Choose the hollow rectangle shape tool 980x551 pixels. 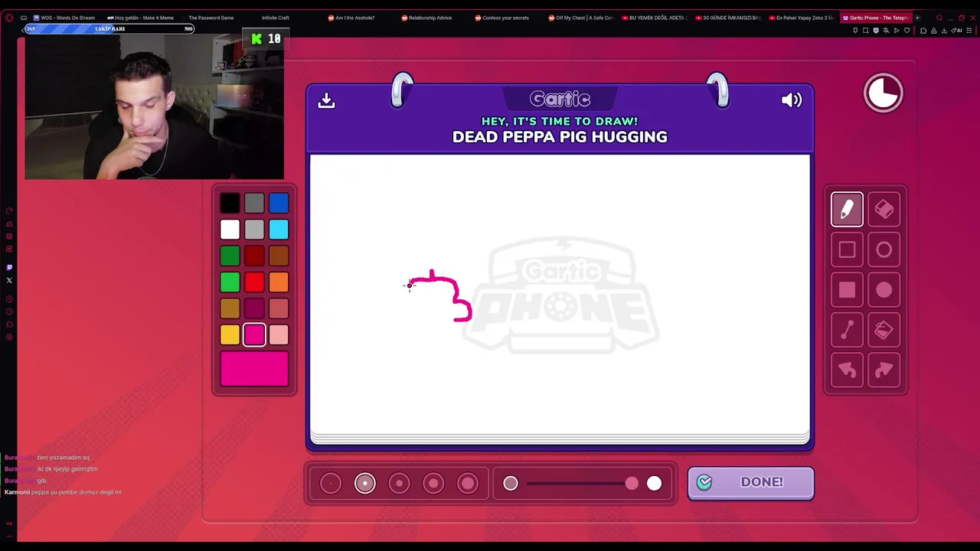coord(847,249)
